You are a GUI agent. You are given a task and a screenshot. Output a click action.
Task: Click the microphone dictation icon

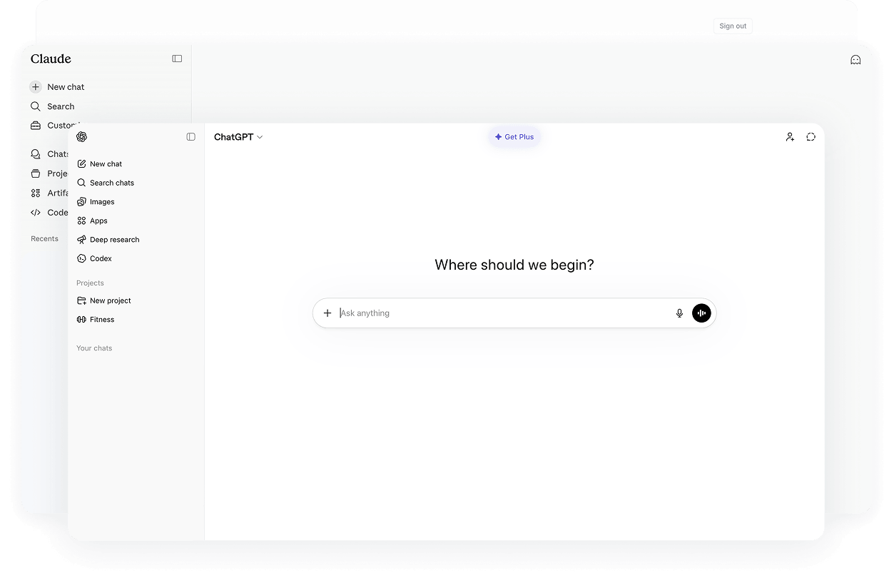[679, 313]
